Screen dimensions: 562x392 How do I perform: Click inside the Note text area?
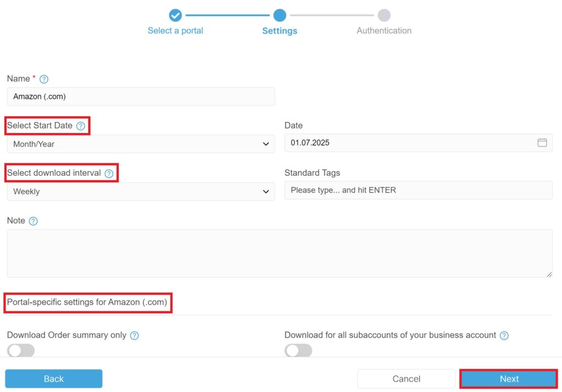coord(279,253)
